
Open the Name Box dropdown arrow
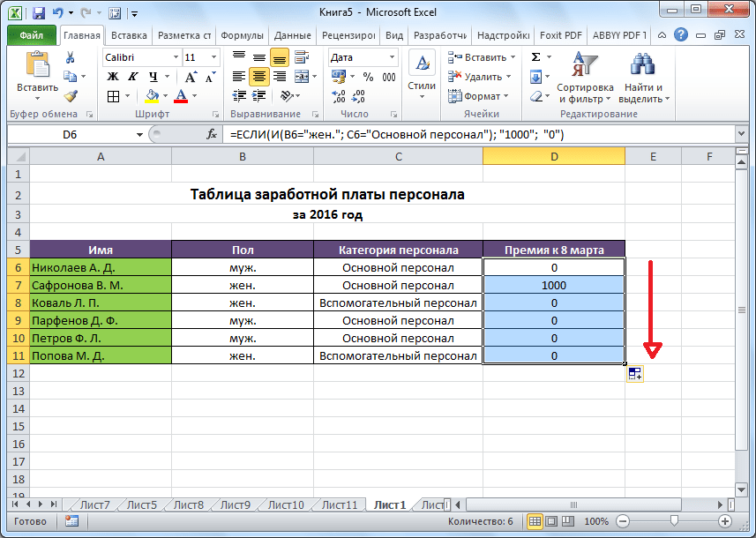[x=139, y=135]
